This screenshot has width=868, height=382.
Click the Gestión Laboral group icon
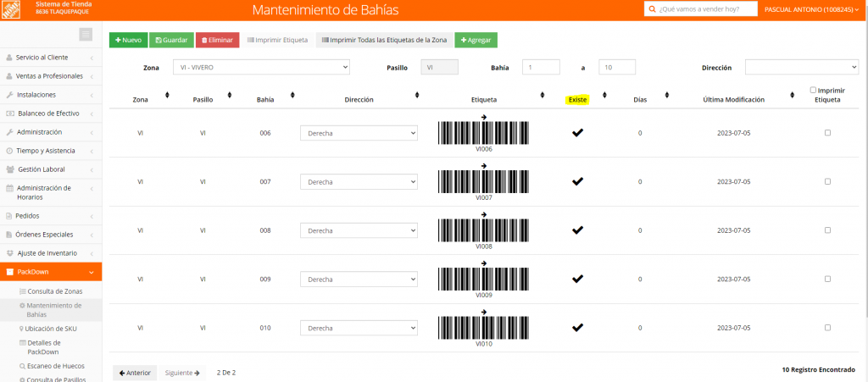[x=10, y=169]
